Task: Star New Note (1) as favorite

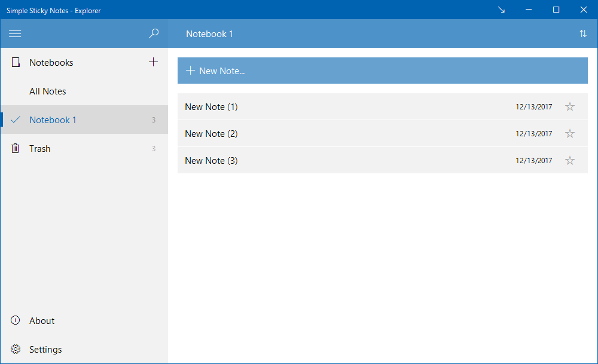Action: pos(569,106)
